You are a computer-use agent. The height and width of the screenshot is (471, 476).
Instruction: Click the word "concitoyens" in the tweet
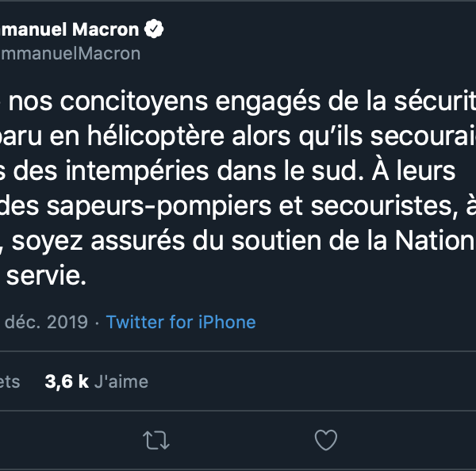pos(122,104)
